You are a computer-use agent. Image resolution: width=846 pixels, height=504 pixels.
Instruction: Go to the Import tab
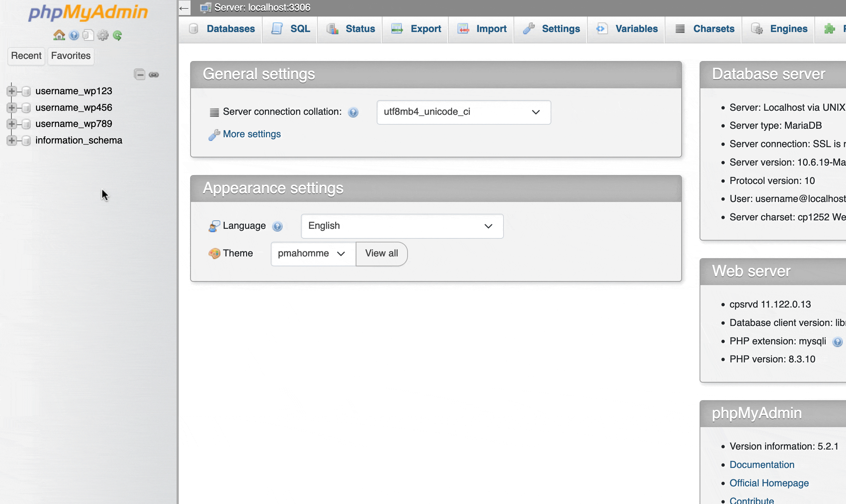[481, 29]
